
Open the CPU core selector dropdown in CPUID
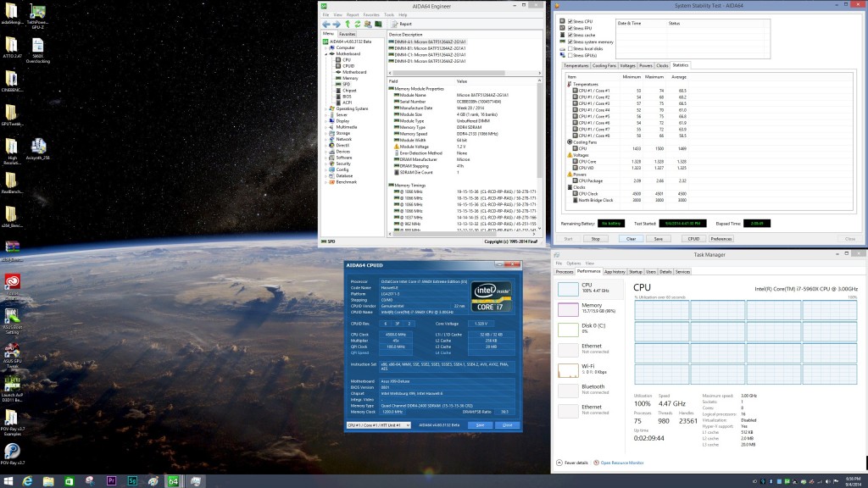pyautogui.click(x=378, y=425)
